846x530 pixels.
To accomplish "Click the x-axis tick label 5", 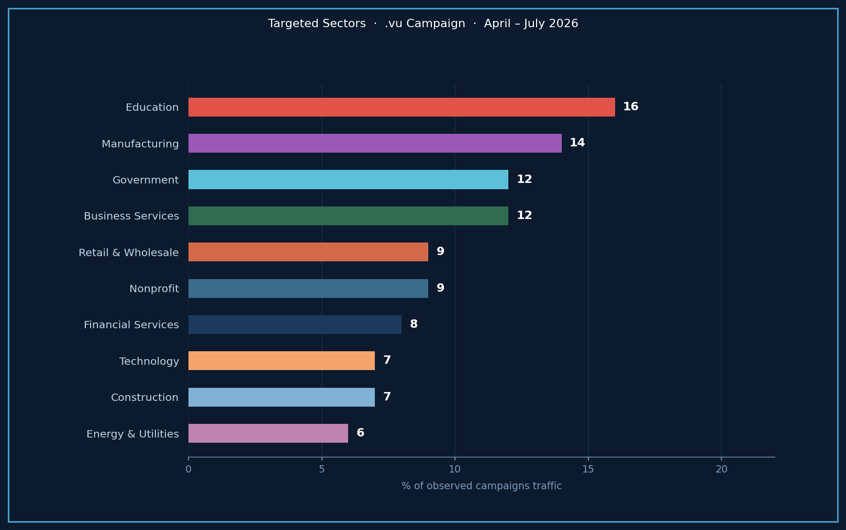I will (322, 470).
